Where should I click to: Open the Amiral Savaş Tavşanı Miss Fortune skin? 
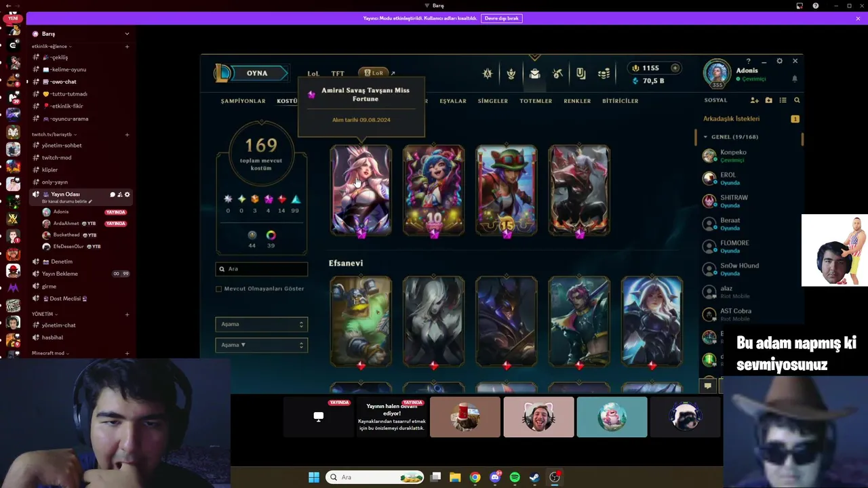pyautogui.click(x=361, y=190)
